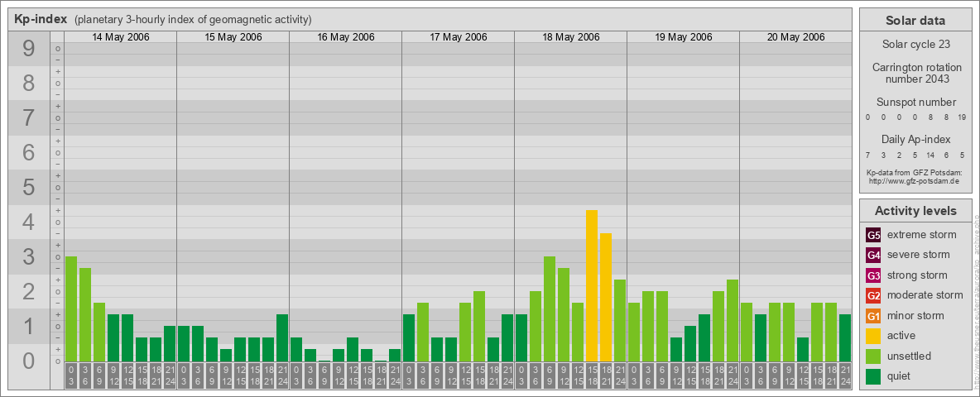
Task: Click the 15-18 hour label under 18 May
Action: [592, 375]
